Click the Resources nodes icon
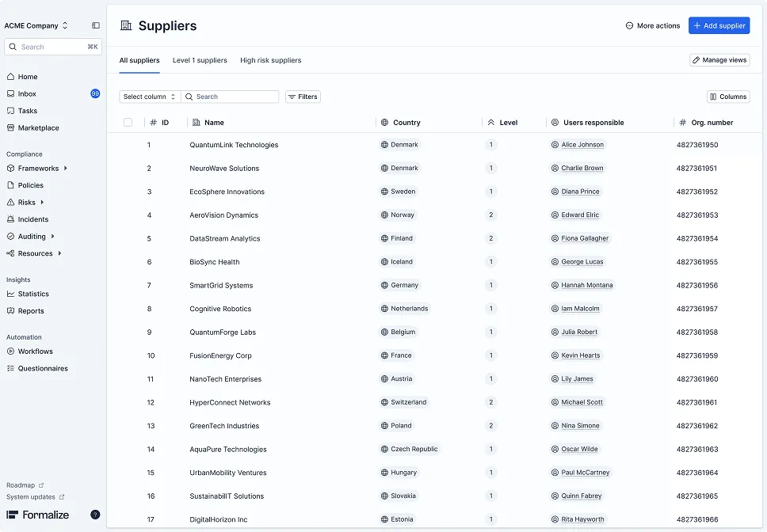Screen dimensions: 767x532 click(x=11, y=253)
